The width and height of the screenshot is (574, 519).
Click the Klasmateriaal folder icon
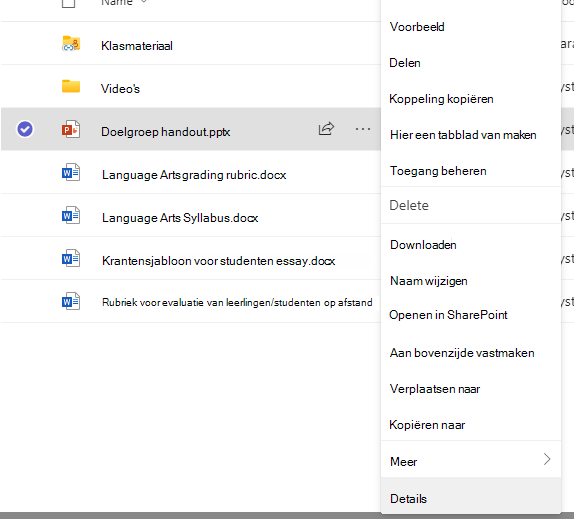(71, 44)
